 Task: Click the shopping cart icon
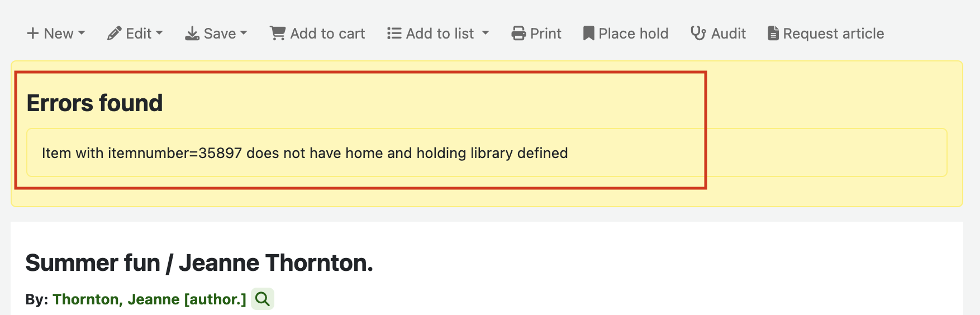coord(278,34)
